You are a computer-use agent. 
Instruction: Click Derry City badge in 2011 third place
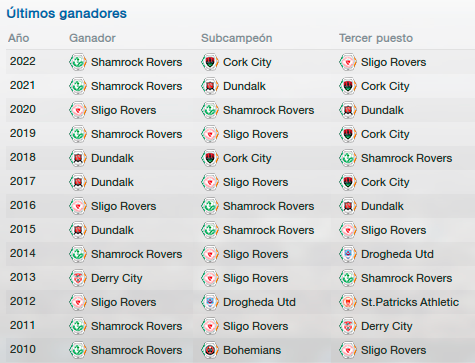click(x=348, y=326)
